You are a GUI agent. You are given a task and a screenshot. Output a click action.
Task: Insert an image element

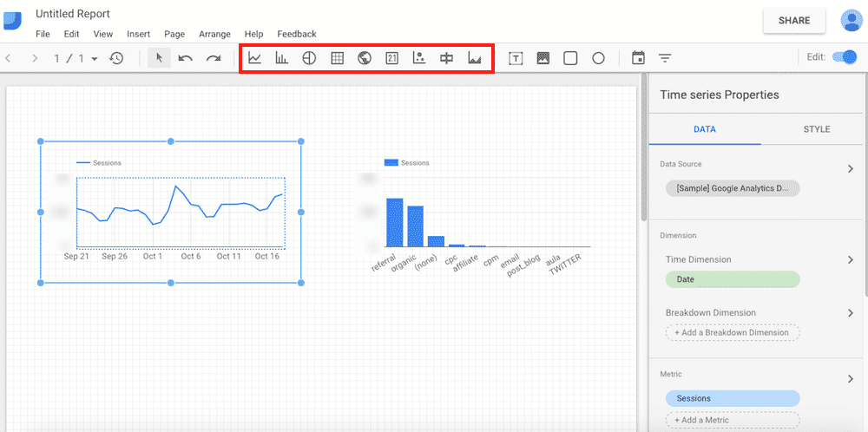[x=543, y=58]
